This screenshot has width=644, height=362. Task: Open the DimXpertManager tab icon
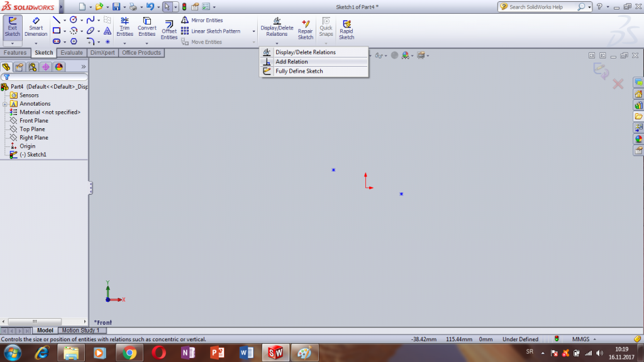pyautogui.click(x=45, y=67)
